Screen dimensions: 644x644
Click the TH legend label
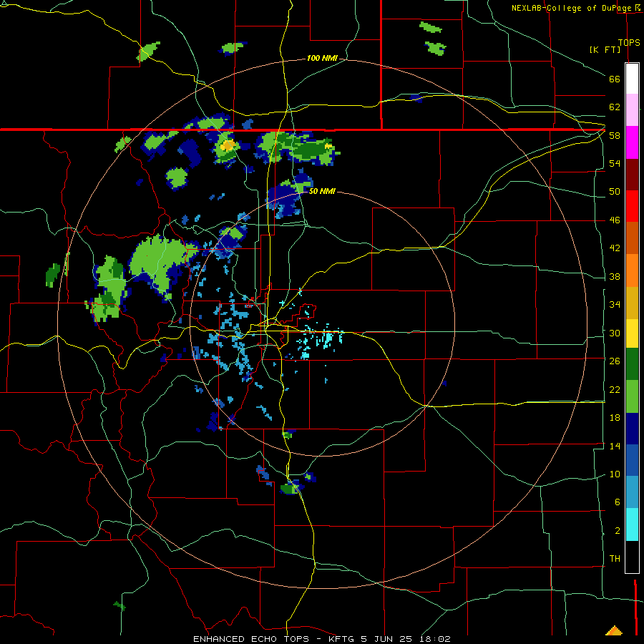(615, 559)
